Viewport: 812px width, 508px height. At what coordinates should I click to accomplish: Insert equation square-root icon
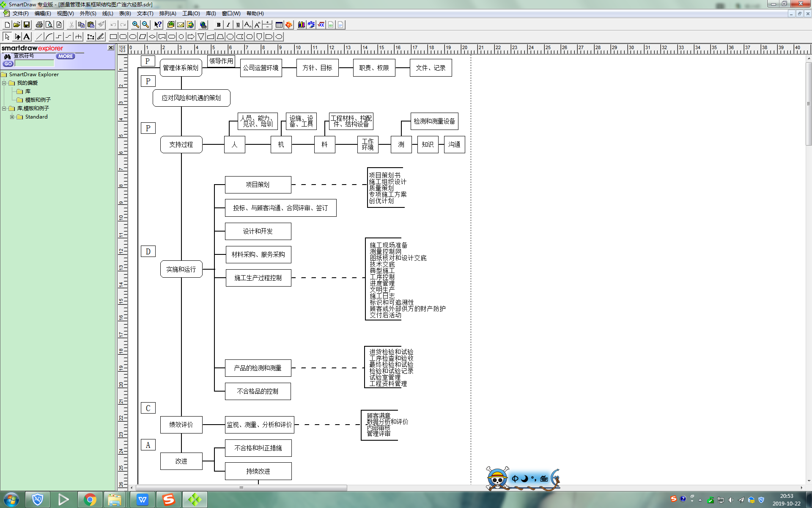[321, 25]
